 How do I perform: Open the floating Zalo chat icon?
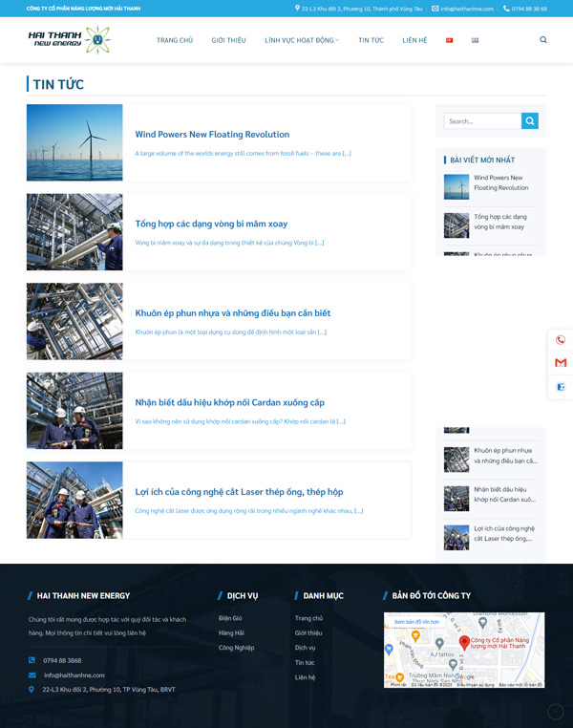561,387
